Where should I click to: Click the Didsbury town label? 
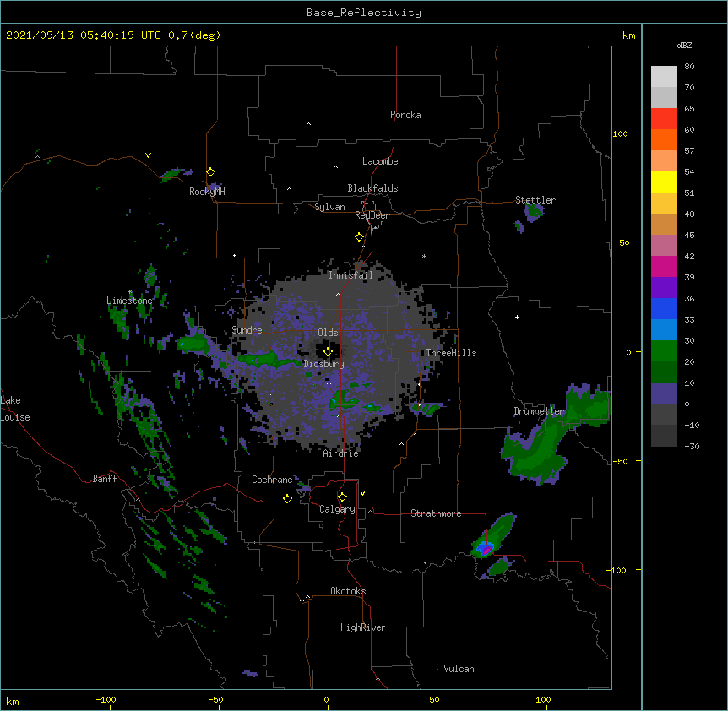(323, 364)
